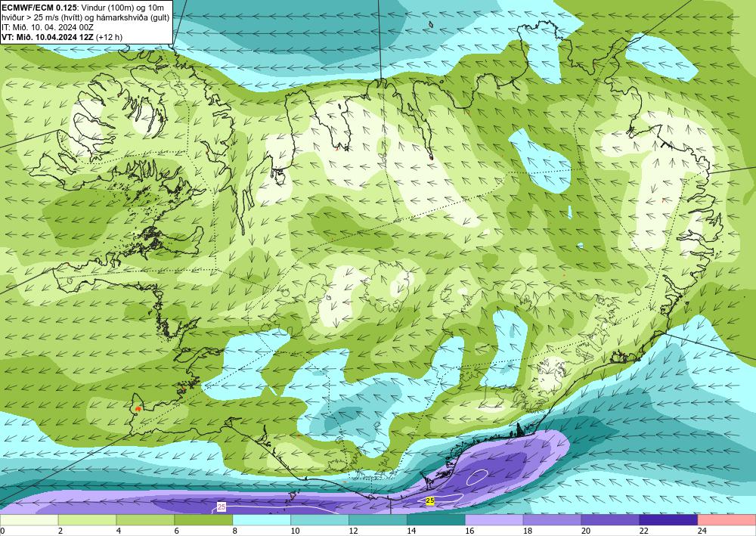This screenshot has width=756, height=536.
Task: Pick the 18–20 purple legend swatch
Action: point(552,519)
